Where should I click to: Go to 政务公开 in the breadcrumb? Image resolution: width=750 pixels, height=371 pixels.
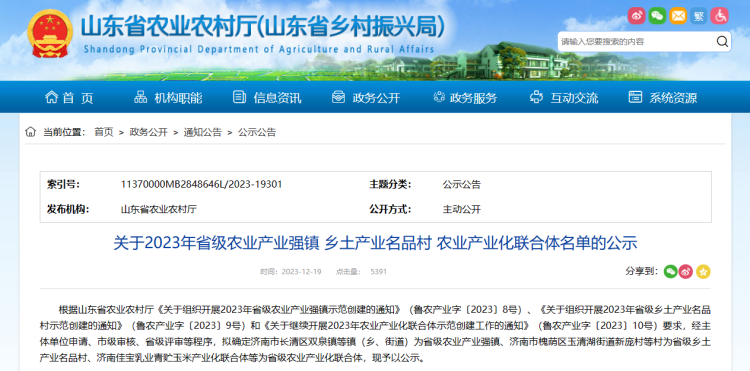pyautogui.click(x=149, y=132)
